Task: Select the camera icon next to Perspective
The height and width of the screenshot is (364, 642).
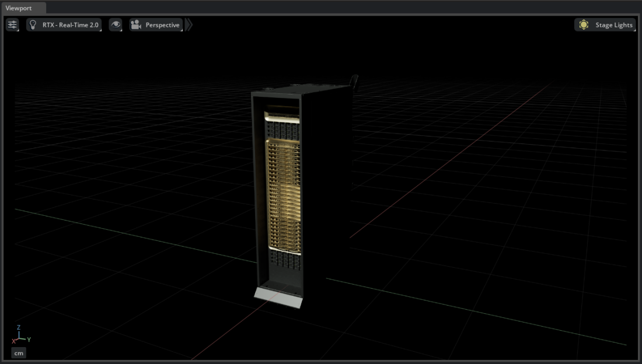Action: [135, 24]
